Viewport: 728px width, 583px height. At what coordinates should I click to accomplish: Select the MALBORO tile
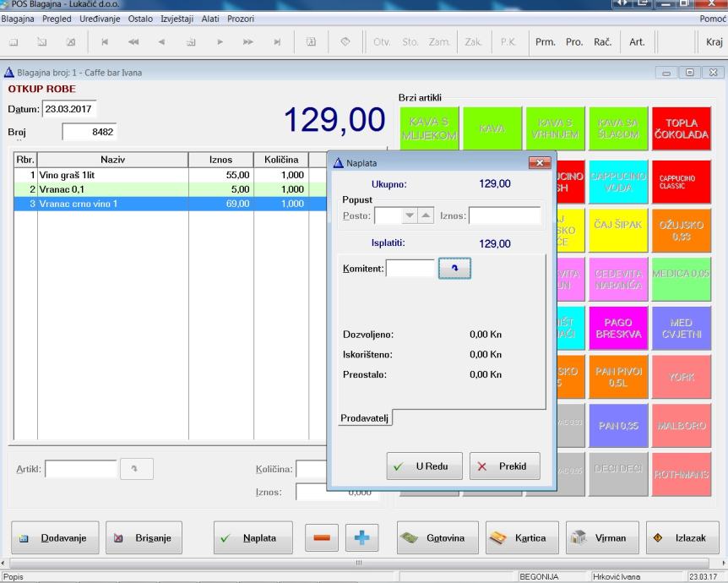point(681,426)
